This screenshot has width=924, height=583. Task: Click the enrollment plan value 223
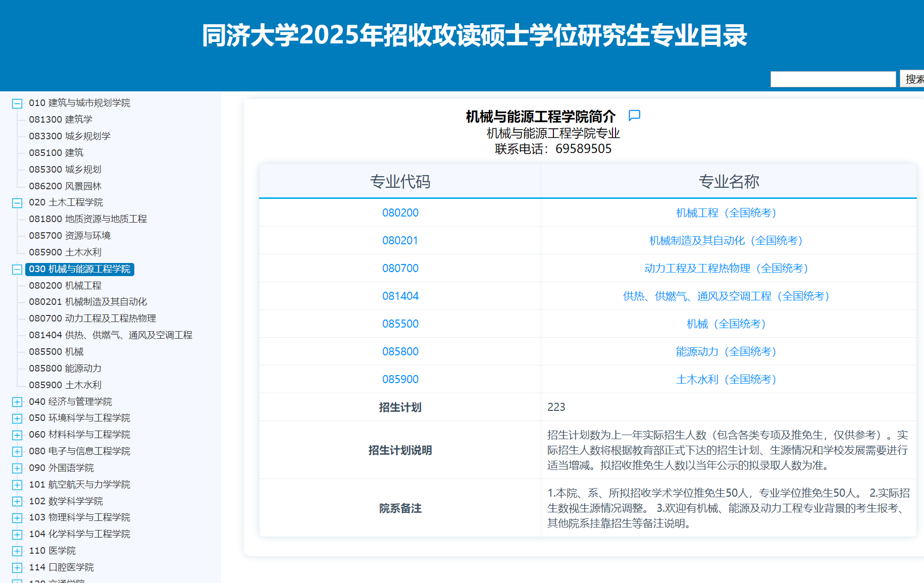tap(556, 407)
